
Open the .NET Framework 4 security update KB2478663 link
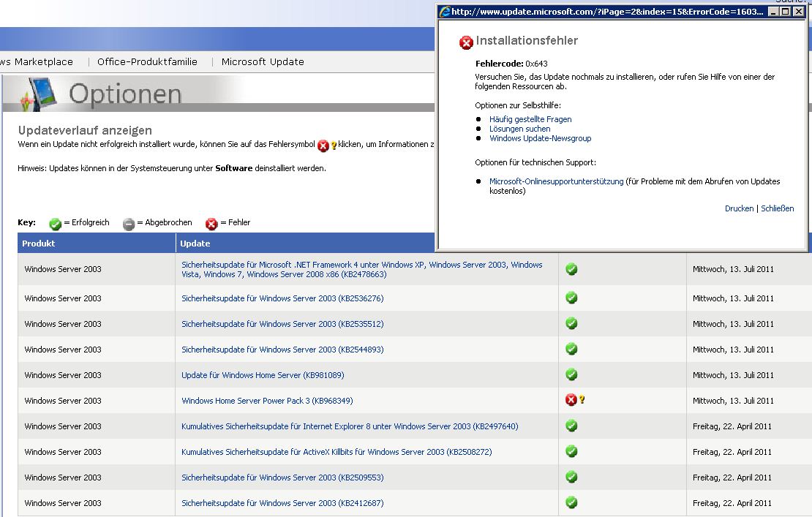point(362,270)
